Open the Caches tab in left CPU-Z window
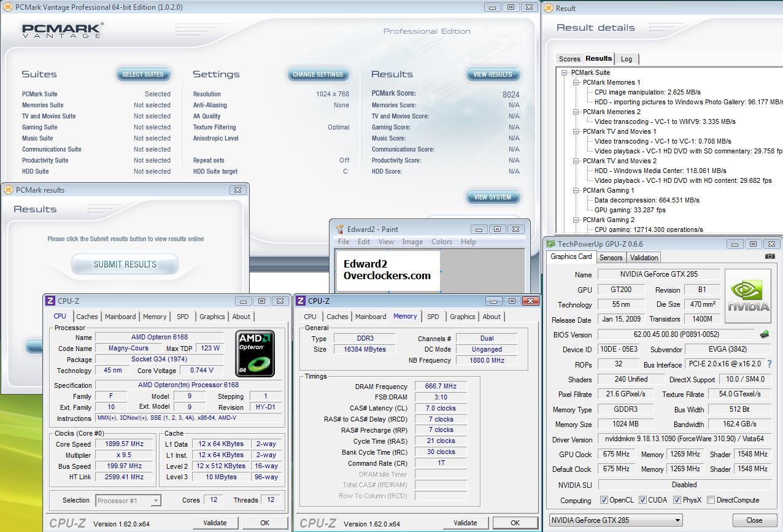This screenshot has width=783, height=532. [87, 317]
